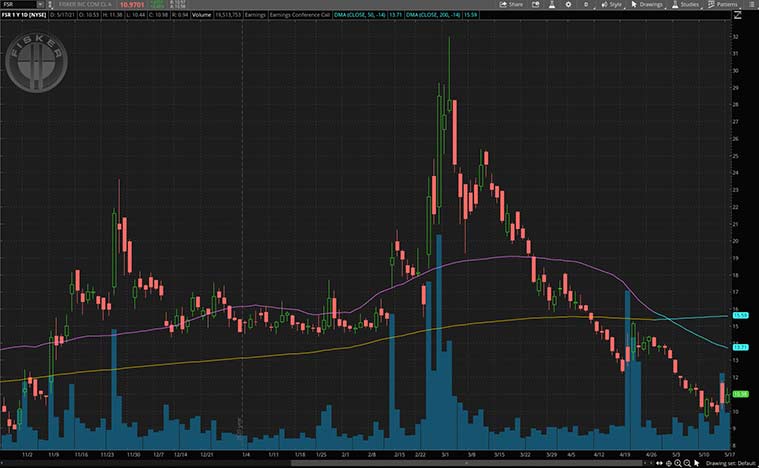Open the Drawings menu
Screen dimensions: 759x468
pyautogui.click(x=647, y=4)
